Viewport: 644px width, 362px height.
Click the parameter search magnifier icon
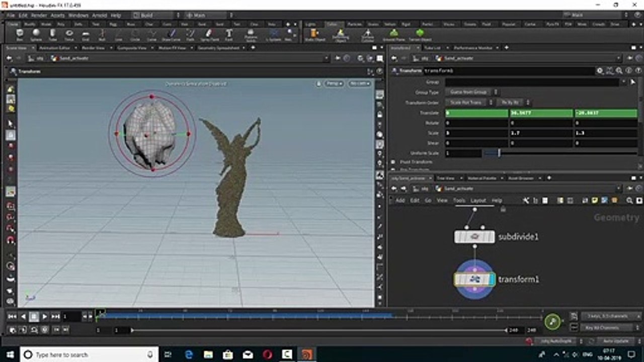[x=619, y=71]
